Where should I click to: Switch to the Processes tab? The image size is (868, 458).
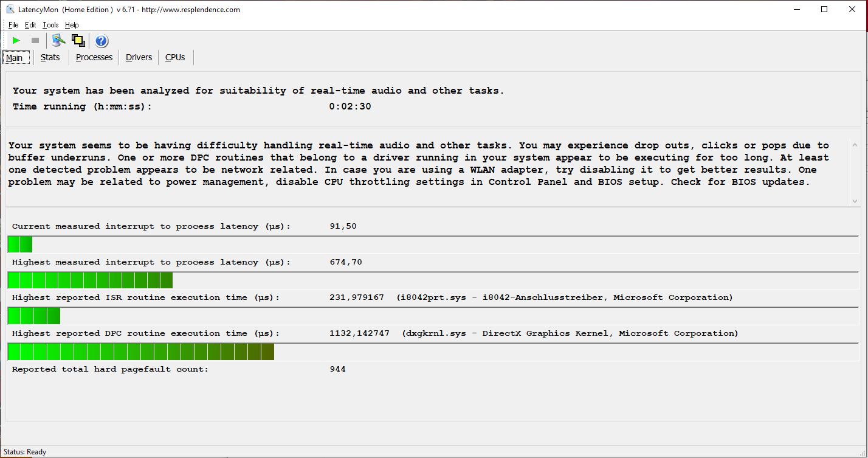point(94,57)
